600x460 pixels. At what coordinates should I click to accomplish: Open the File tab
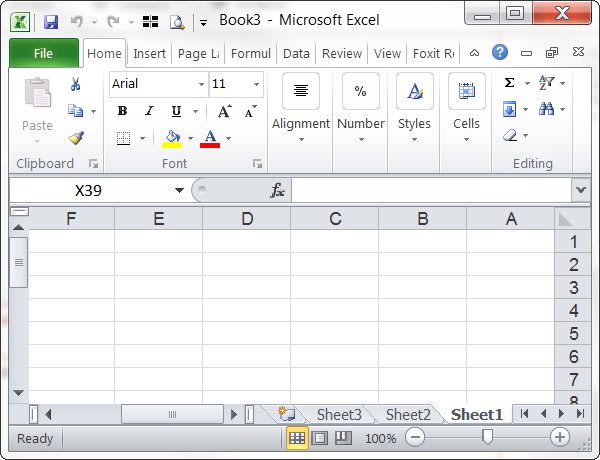tap(44, 53)
